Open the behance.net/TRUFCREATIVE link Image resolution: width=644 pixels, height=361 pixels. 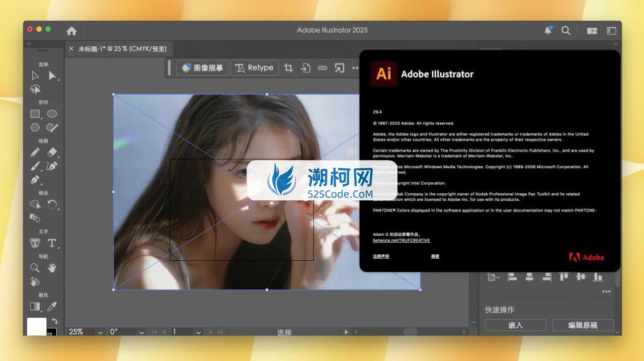click(x=401, y=241)
